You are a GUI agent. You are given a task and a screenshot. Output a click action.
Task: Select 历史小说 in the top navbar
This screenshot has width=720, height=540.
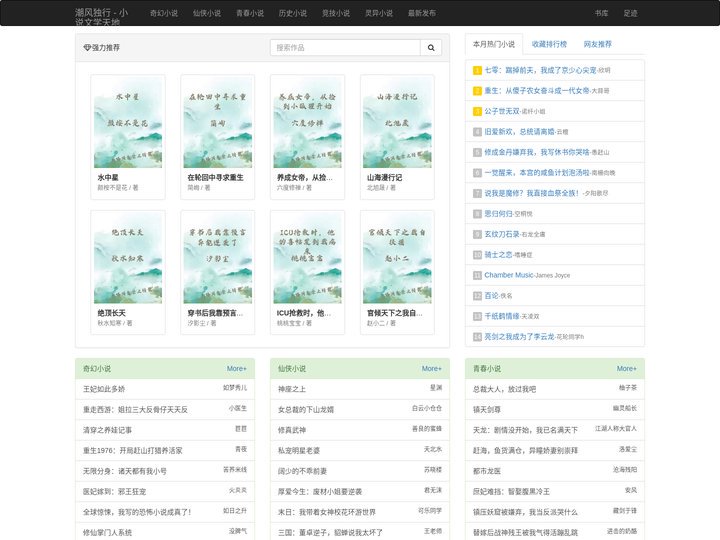(292, 13)
